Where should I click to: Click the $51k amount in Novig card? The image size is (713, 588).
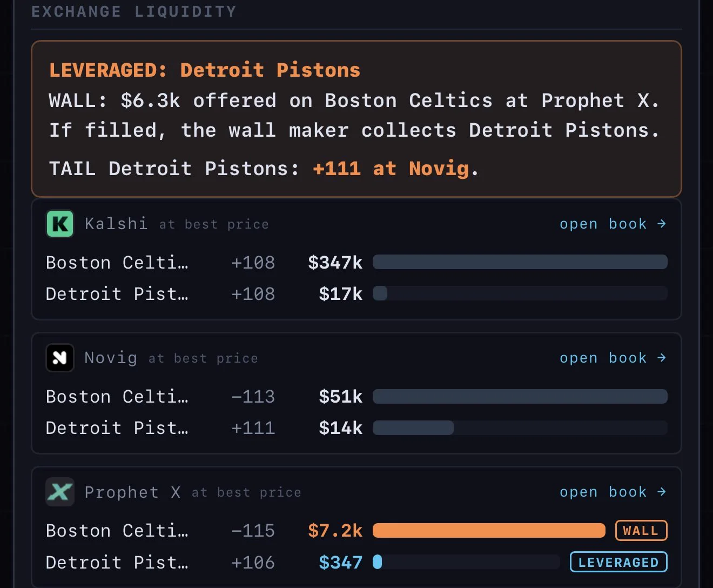coord(341,397)
